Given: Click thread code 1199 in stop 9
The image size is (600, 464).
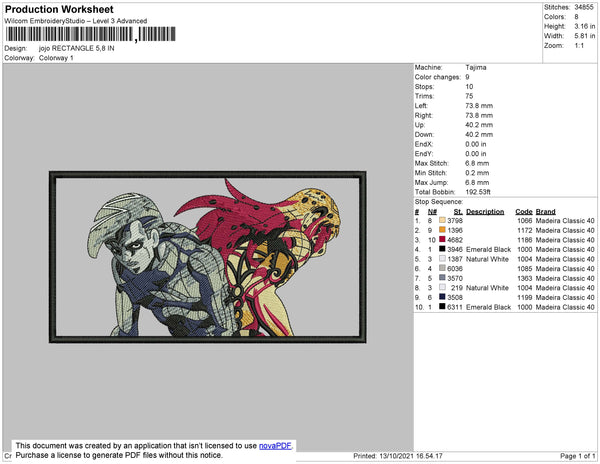Looking at the screenshot, I should pos(525,297).
